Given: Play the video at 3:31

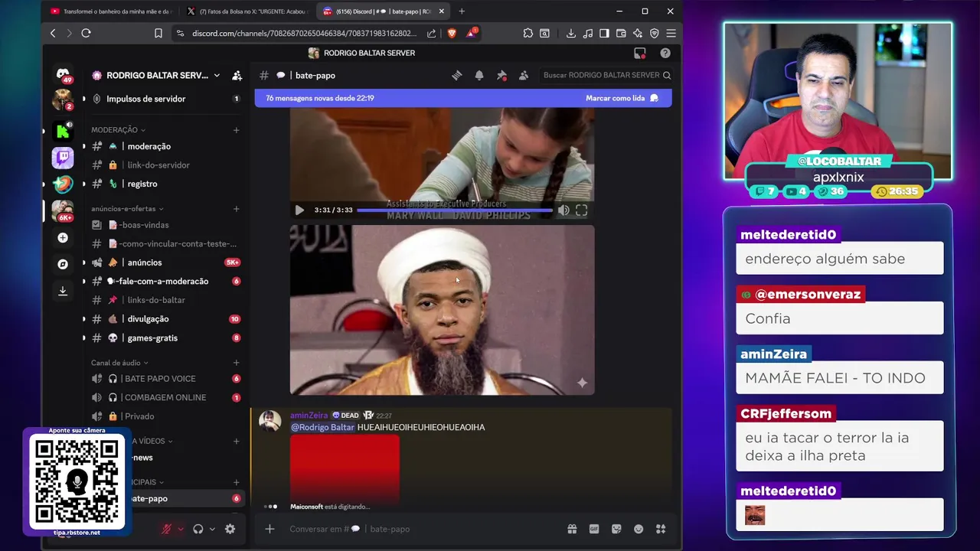Looking at the screenshot, I should (x=299, y=210).
